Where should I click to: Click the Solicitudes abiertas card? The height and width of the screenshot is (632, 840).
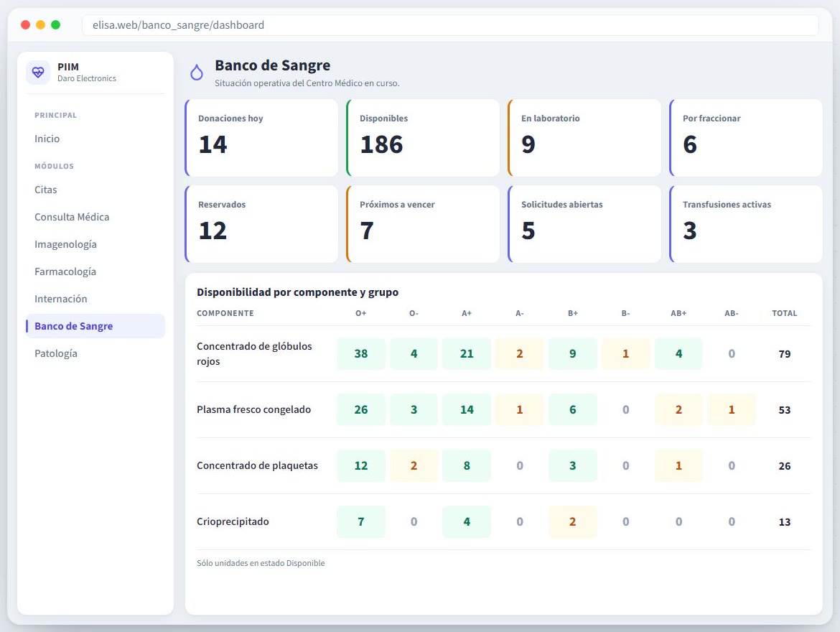click(584, 224)
